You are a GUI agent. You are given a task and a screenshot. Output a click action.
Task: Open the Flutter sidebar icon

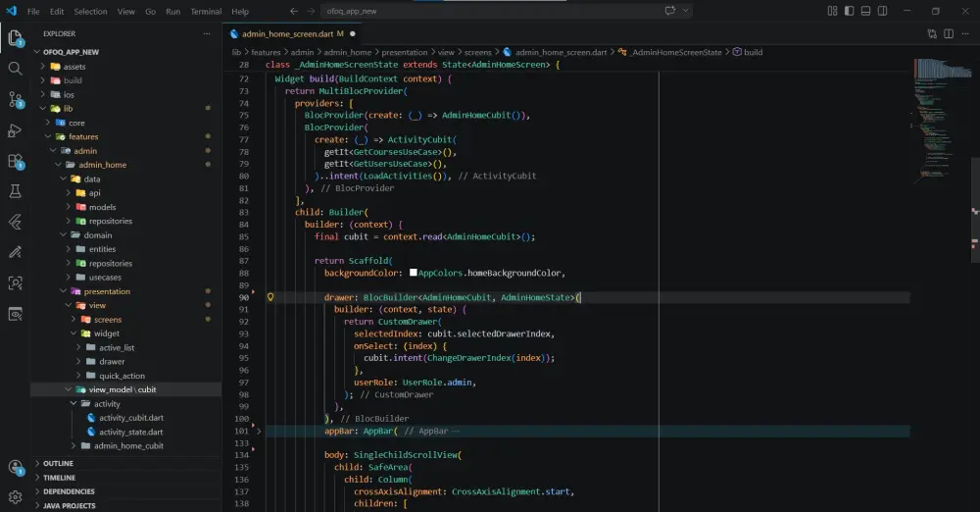coord(15,222)
